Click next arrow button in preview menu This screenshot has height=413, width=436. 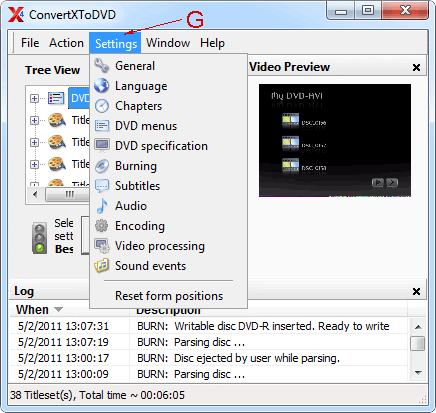tap(392, 182)
